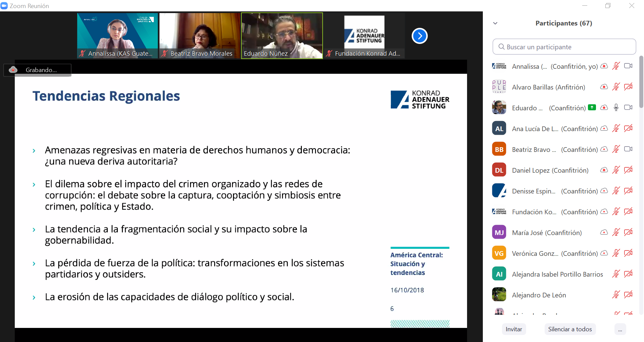Collapse the Participantes panel with the chevron
The height and width of the screenshot is (342, 644).
point(495,23)
